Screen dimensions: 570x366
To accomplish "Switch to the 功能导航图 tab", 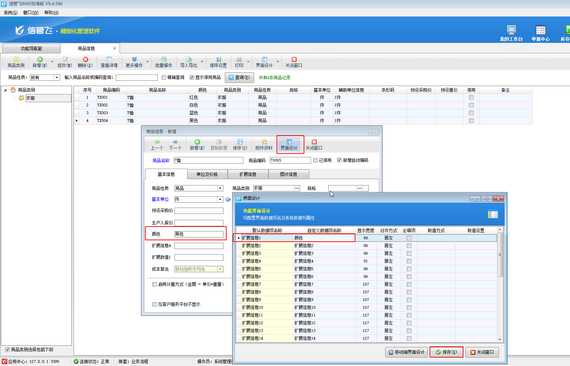I will tap(31, 48).
